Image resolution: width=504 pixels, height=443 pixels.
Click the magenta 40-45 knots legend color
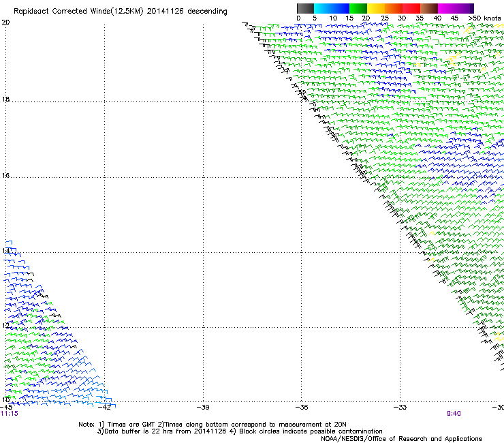tap(447, 8)
